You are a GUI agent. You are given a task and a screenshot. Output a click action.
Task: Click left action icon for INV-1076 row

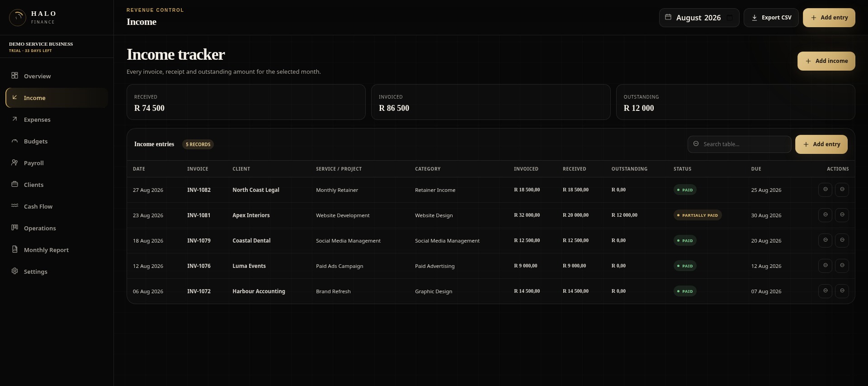point(825,266)
